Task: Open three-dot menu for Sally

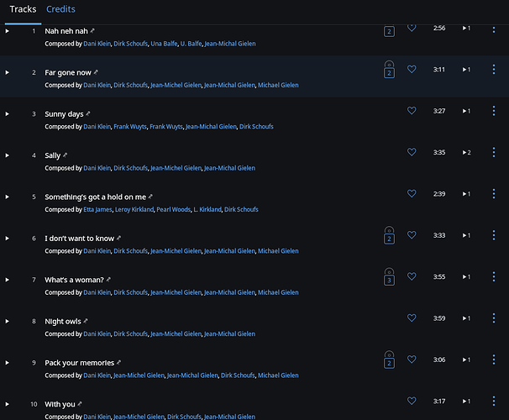Action: [494, 152]
